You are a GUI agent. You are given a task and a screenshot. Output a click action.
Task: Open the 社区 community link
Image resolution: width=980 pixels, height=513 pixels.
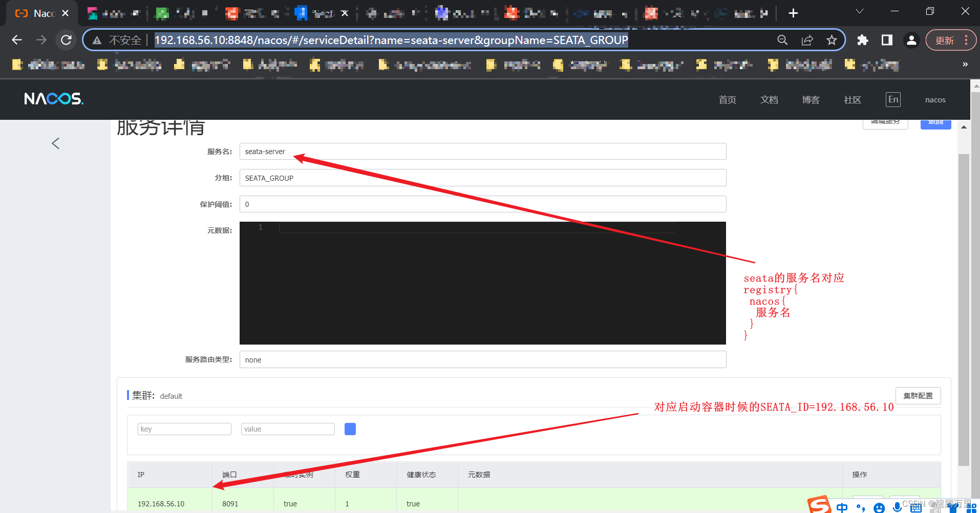(853, 100)
